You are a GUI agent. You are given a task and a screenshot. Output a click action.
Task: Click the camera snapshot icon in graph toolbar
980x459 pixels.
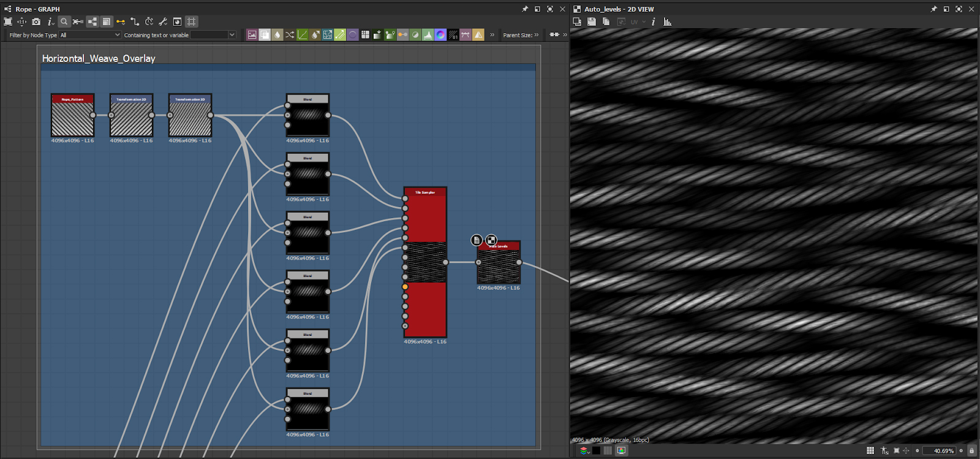click(x=36, y=21)
